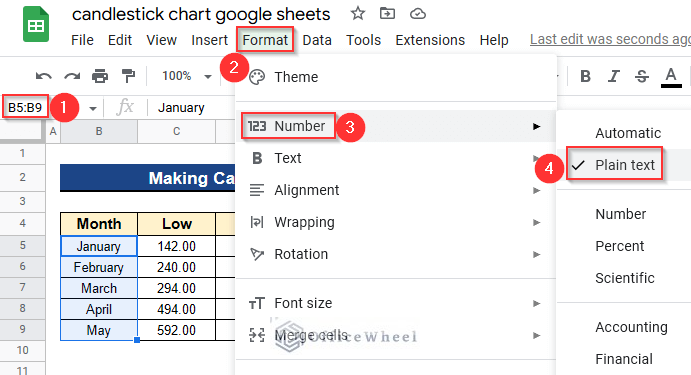Click the move to folder icon
691x375 pixels.
[x=387, y=14]
